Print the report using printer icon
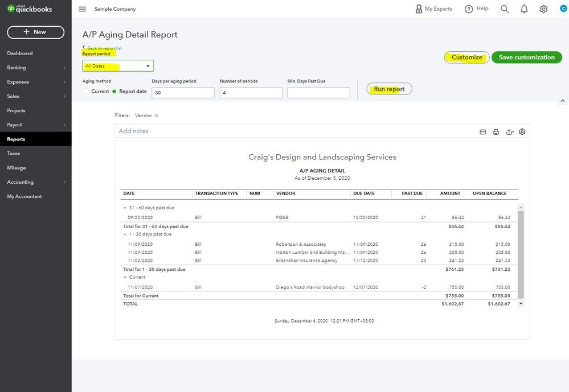 pyautogui.click(x=496, y=132)
